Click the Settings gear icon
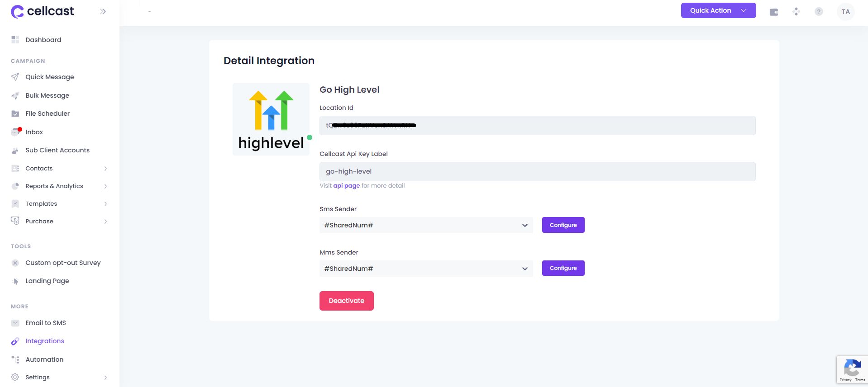 tap(15, 377)
